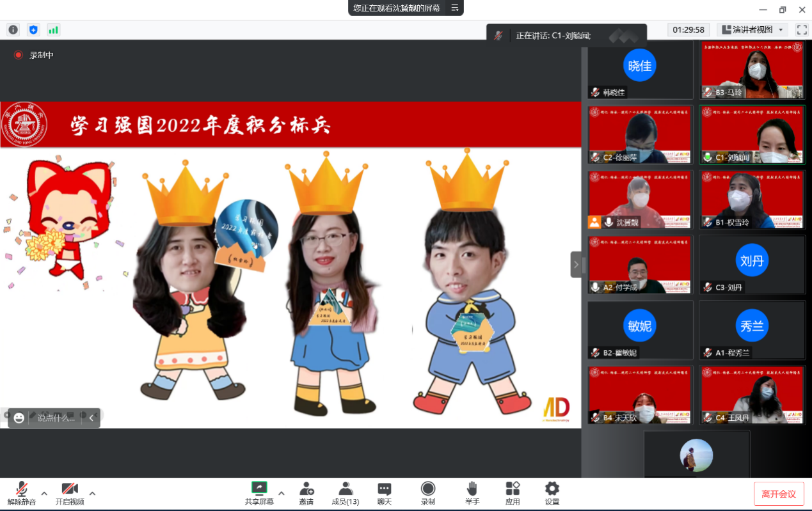Screen dimensions: 812x511
Task: Toggle 解除静音 microphone button
Action: 22,493
